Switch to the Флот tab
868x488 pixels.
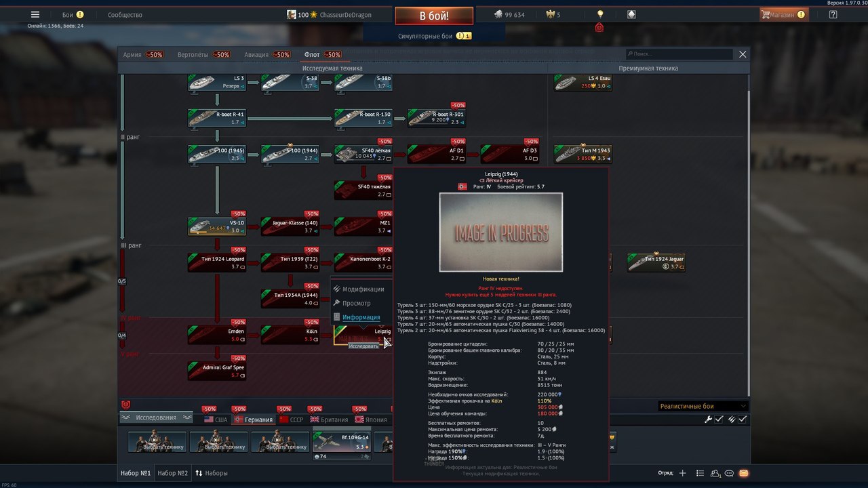click(323, 54)
